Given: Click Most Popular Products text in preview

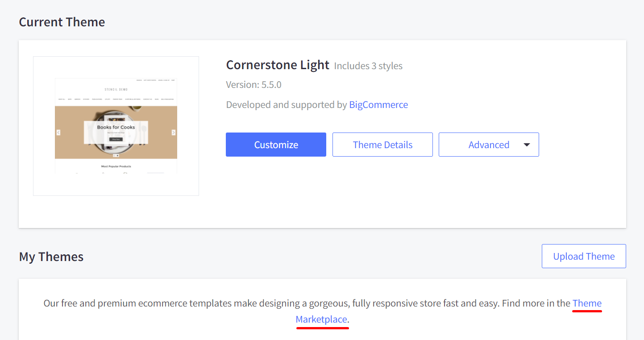Looking at the screenshot, I should coord(116,166).
